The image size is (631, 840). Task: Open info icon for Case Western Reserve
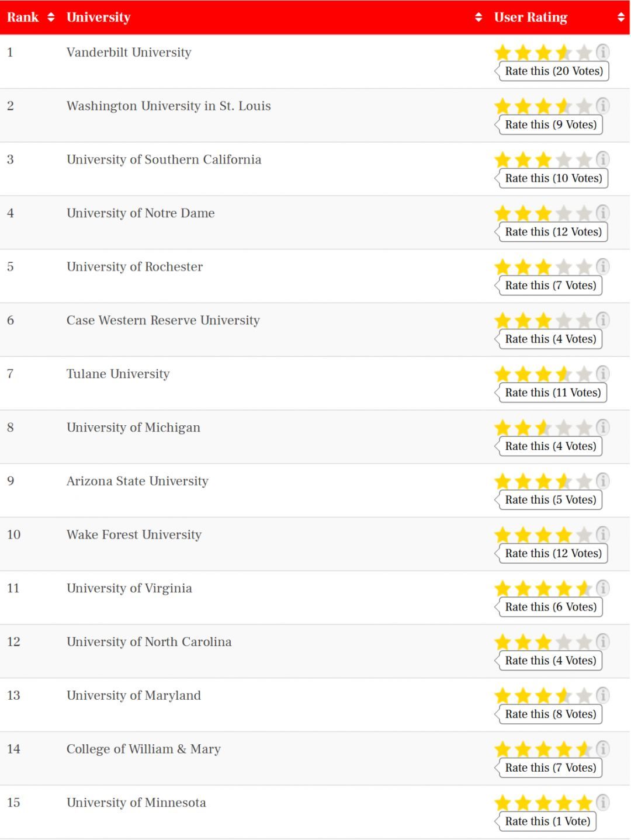[x=602, y=320]
